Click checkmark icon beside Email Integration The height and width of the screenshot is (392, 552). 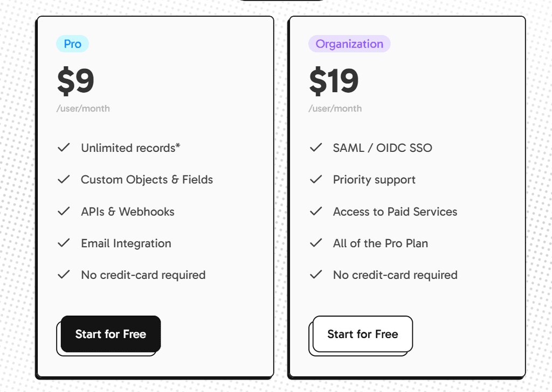tap(64, 243)
